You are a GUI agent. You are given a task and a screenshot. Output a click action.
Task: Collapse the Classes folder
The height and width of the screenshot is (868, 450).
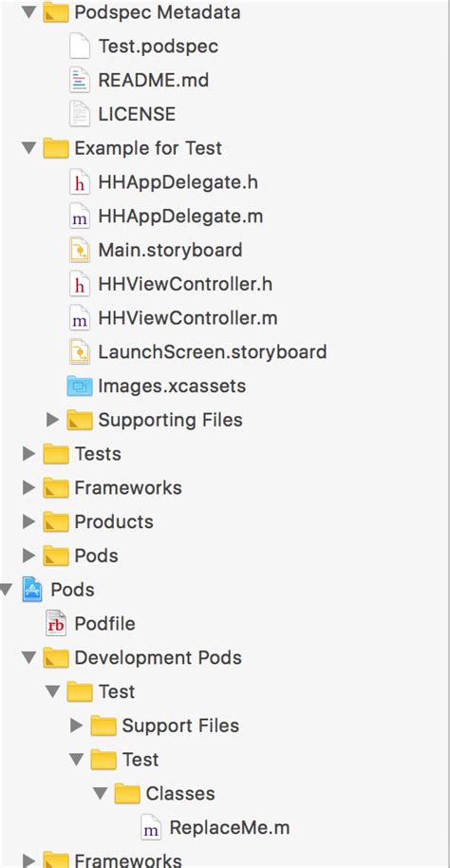point(101,794)
